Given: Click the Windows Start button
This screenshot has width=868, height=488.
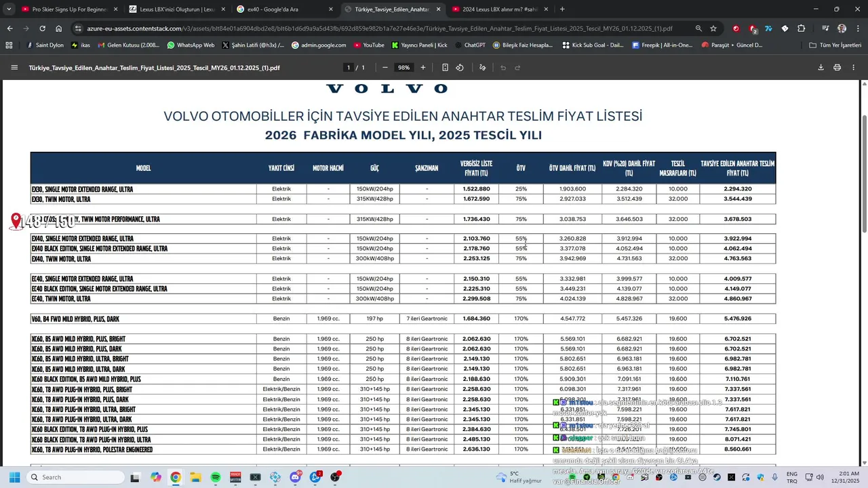Looking at the screenshot, I should point(13,477).
